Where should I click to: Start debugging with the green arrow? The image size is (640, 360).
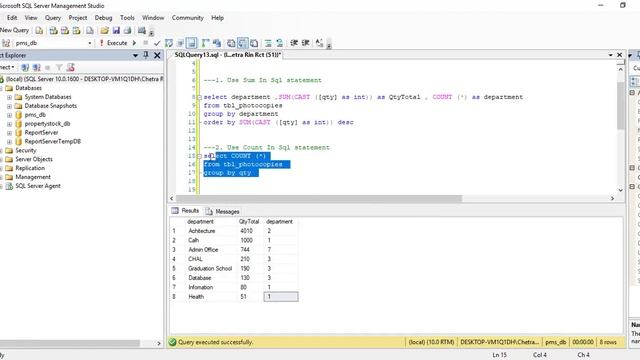[134, 43]
